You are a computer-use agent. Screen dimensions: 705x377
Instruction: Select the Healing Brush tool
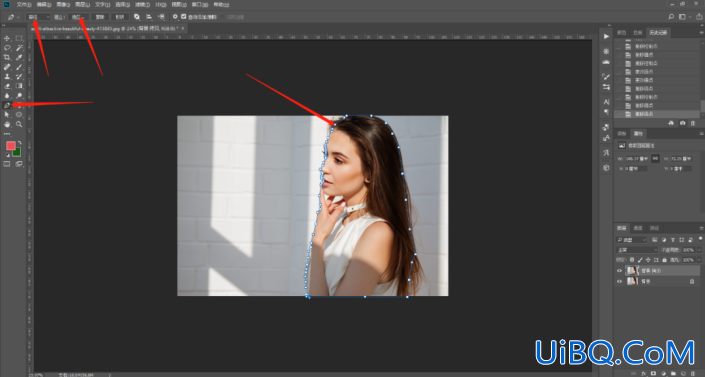(x=7, y=67)
